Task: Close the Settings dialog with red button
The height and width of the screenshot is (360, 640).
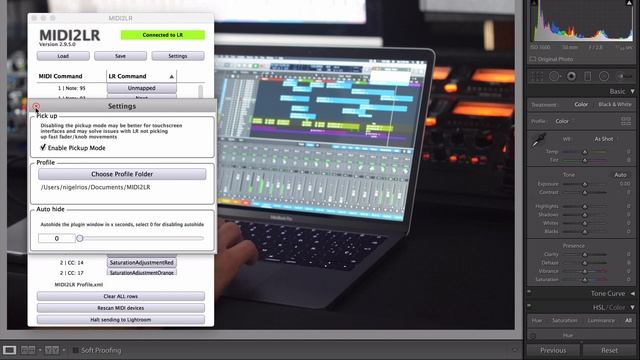Action: click(x=36, y=106)
